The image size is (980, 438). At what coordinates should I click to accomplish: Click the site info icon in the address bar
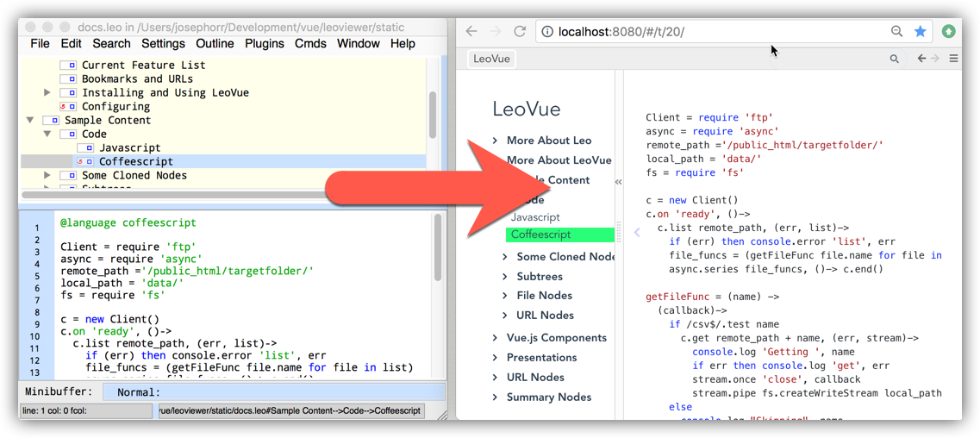pos(546,31)
